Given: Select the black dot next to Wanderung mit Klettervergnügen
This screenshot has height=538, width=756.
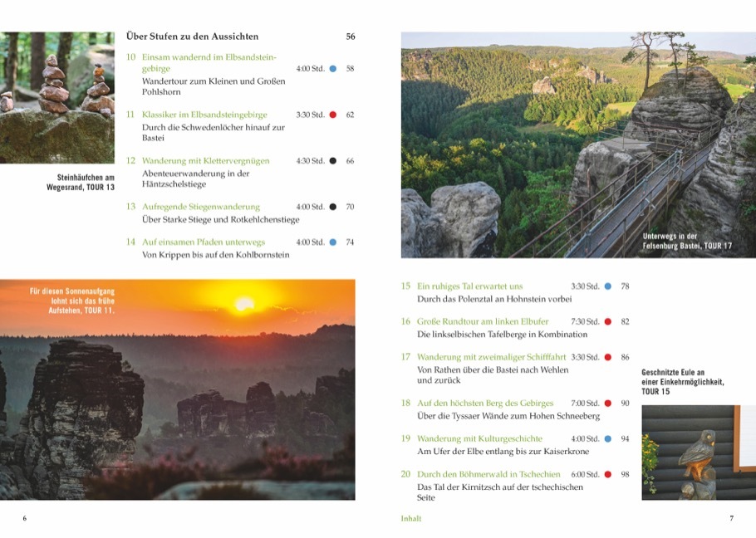Looking at the screenshot, I should coord(333,161).
